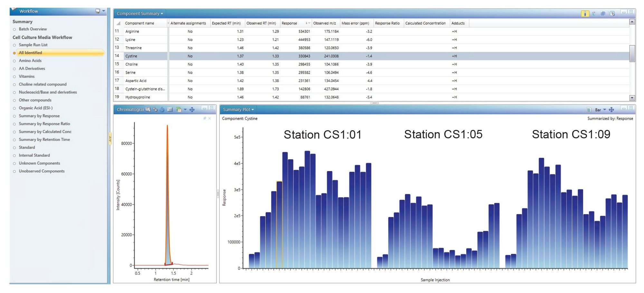Select the Other compounds filter
The height and width of the screenshot is (293, 644).
pyautogui.click(x=35, y=100)
